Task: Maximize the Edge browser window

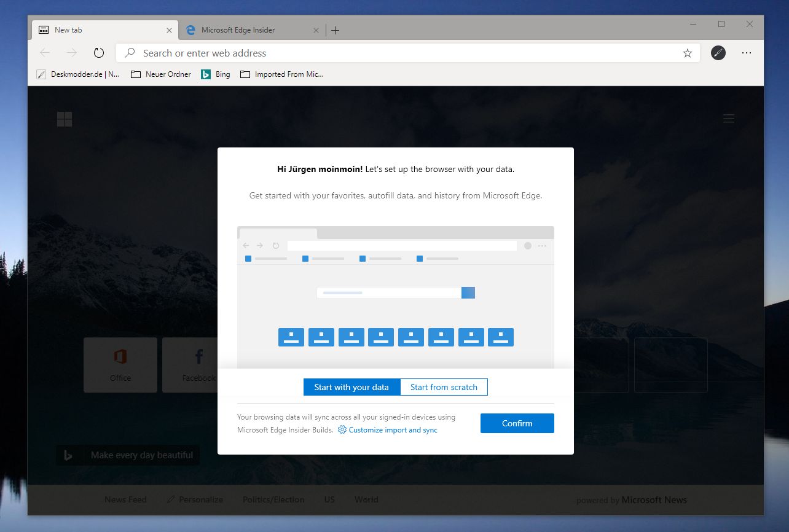Action: [721, 24]
